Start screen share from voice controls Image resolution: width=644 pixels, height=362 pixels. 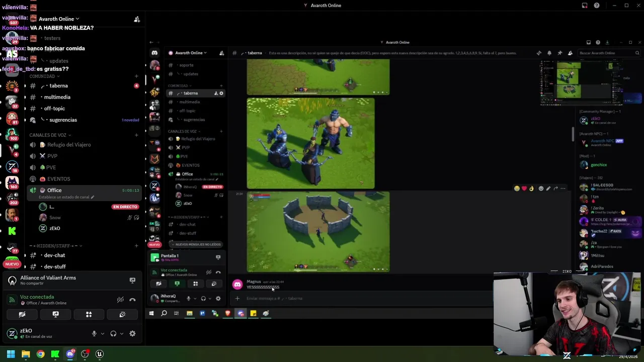pyautogui.click(x=55, y=314)
